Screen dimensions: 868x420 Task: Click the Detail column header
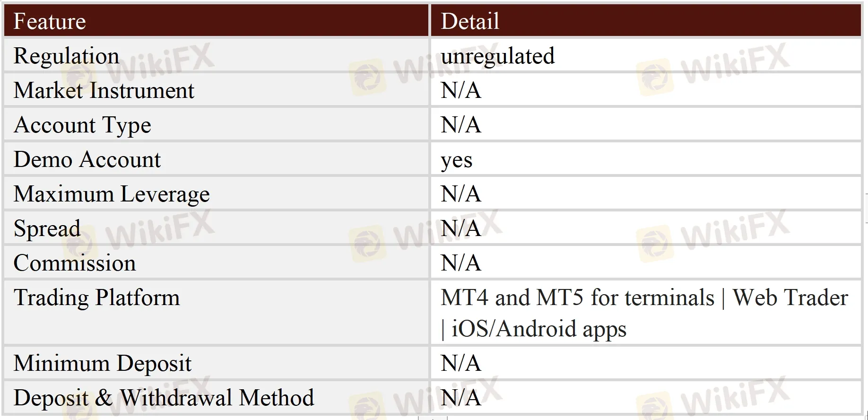coord(470,21)
